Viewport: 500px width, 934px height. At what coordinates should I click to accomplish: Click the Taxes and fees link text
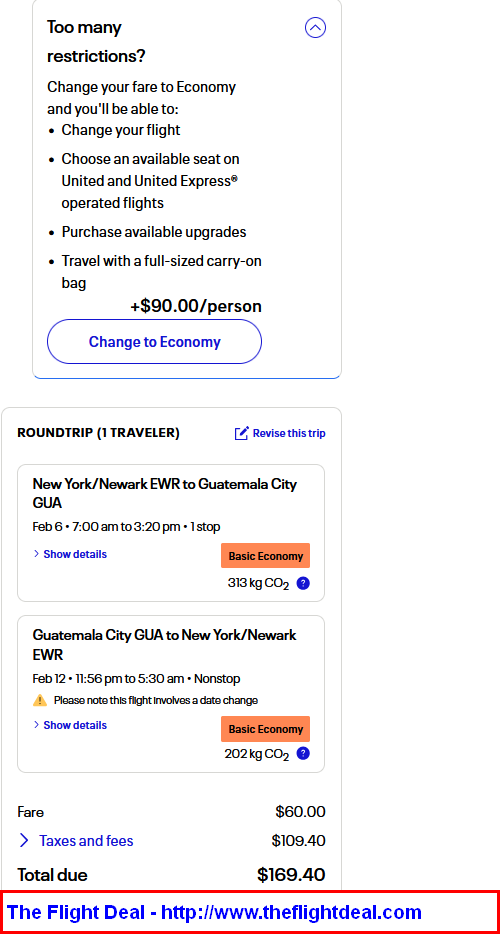click(x=86, y=840)
